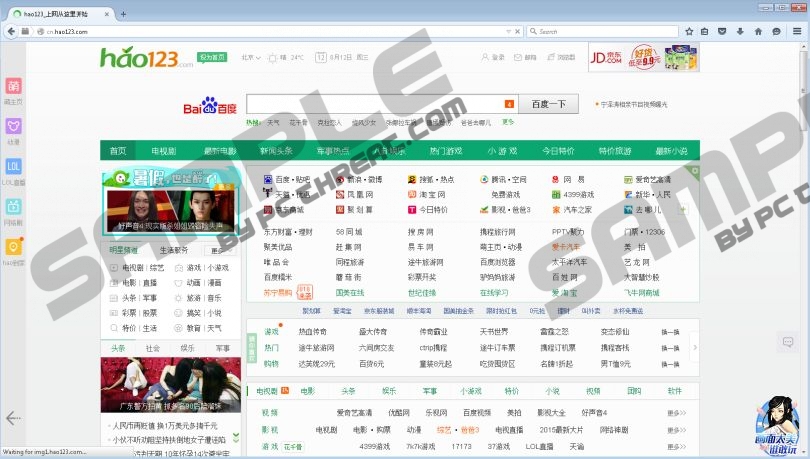Select the 社会 news tab

tap(153, 348)
